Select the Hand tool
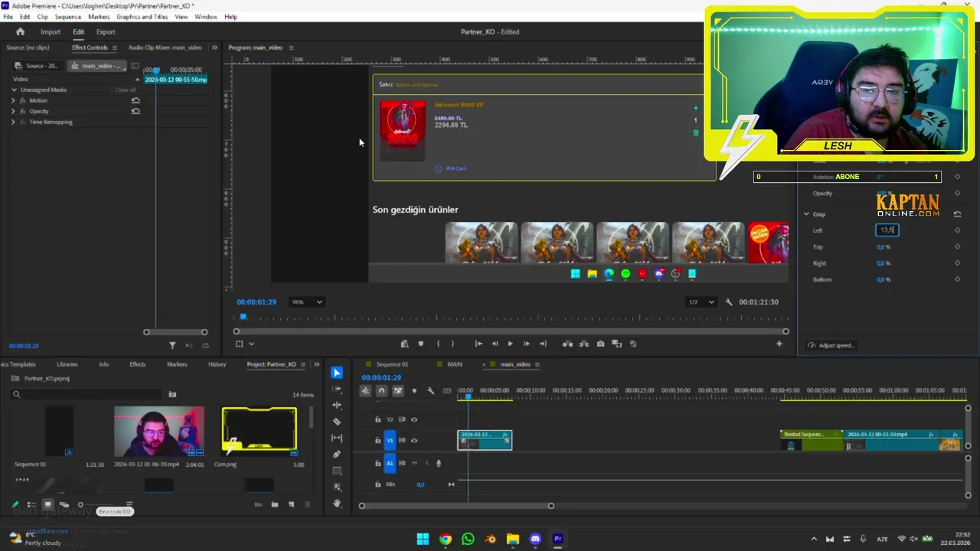This screenshot has width=980, height=551. 337,504
